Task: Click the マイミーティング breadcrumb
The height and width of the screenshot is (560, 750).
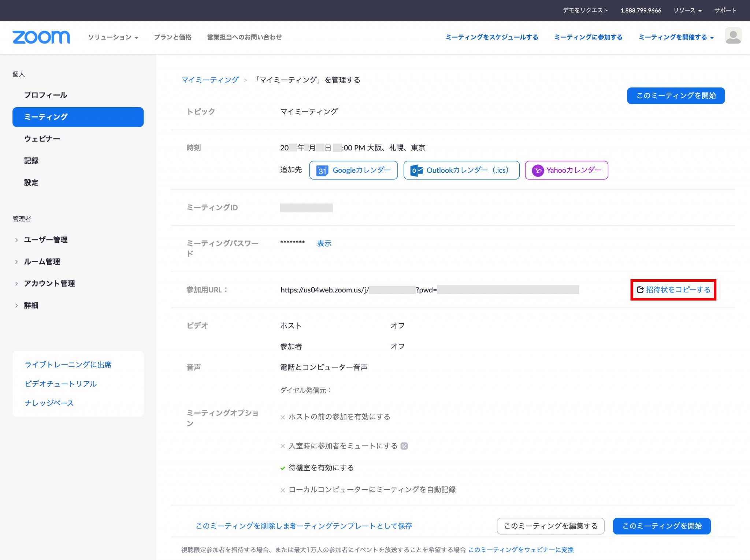Action: (x=210, y=80)
